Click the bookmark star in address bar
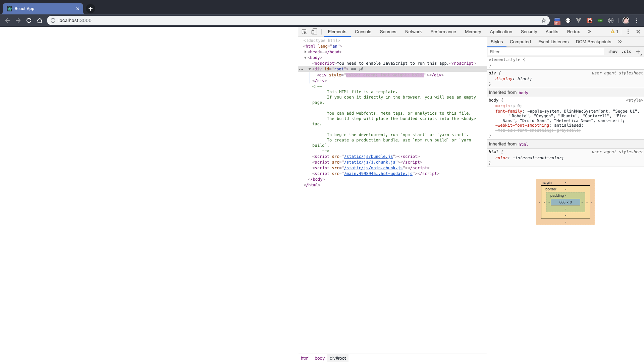Viewport: 644px width, 362px height. 544,20
